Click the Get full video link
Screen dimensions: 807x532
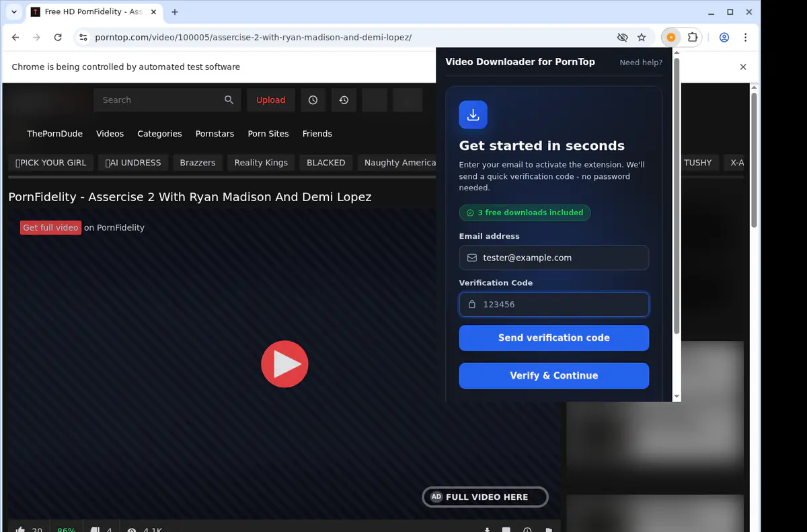pos(50,227)
